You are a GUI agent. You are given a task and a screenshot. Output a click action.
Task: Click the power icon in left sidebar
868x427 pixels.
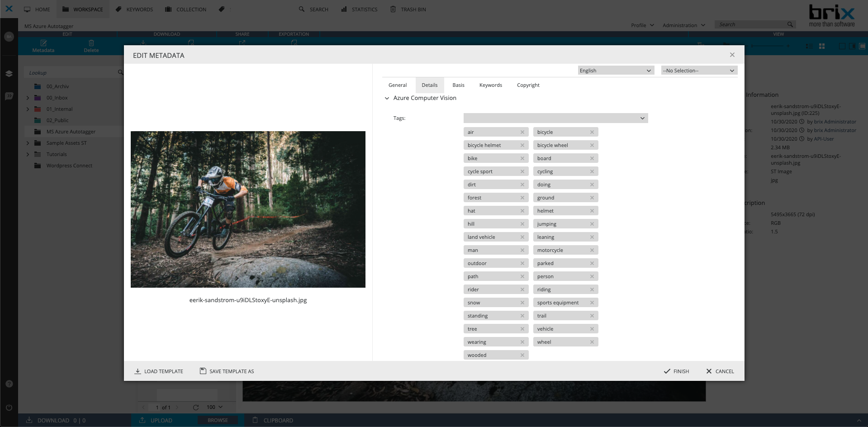tap(9, 407)
